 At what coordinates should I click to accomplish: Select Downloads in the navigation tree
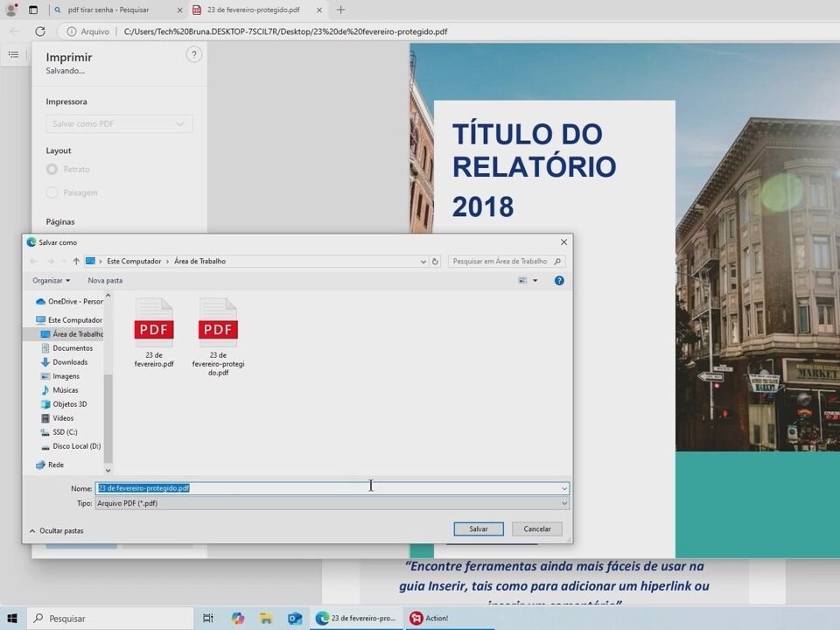pos(69,362)
